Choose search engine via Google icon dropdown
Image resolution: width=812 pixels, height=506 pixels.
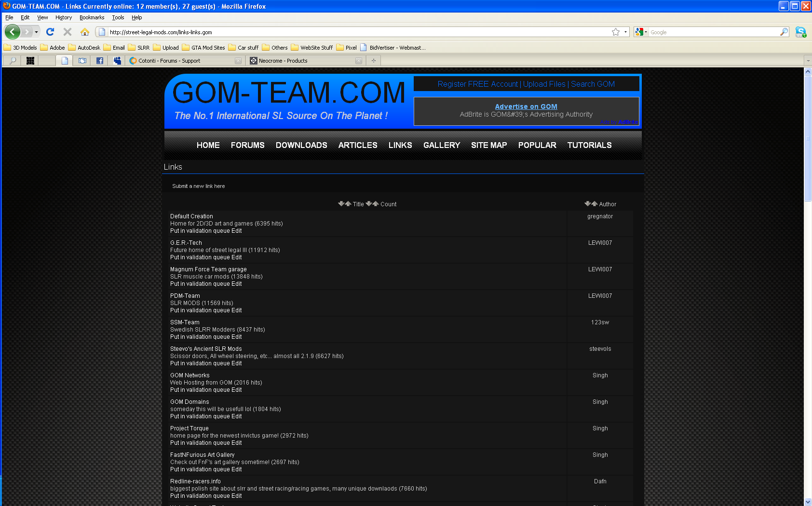(641, 32)
